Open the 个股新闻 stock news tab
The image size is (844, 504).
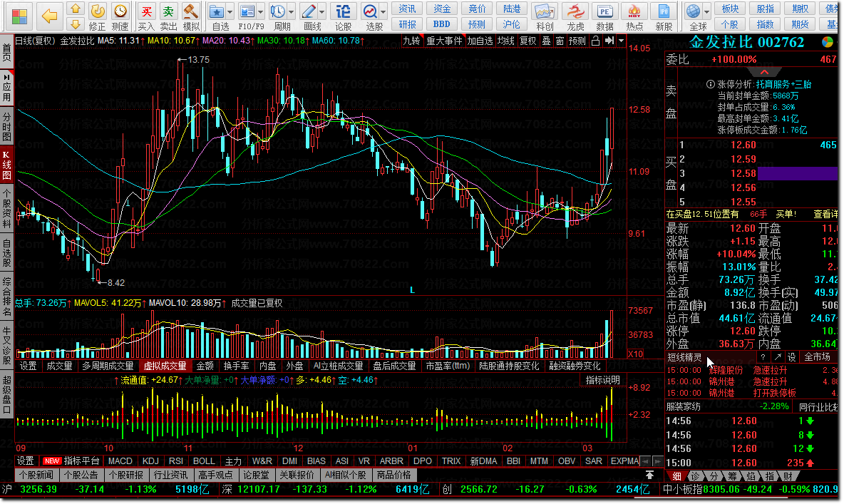tap(36, 475)
